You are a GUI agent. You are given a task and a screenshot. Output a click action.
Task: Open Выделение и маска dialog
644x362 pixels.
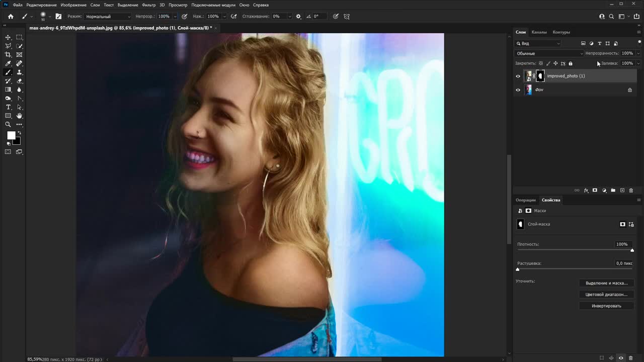click(606, 283)
